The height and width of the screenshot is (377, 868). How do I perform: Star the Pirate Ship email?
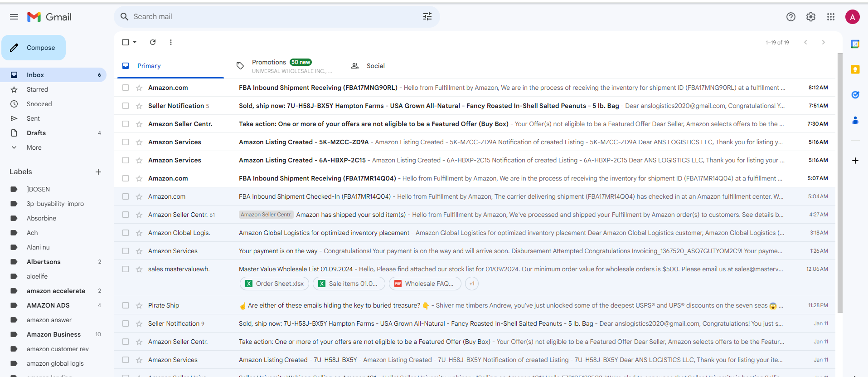(x=139, y=305)
